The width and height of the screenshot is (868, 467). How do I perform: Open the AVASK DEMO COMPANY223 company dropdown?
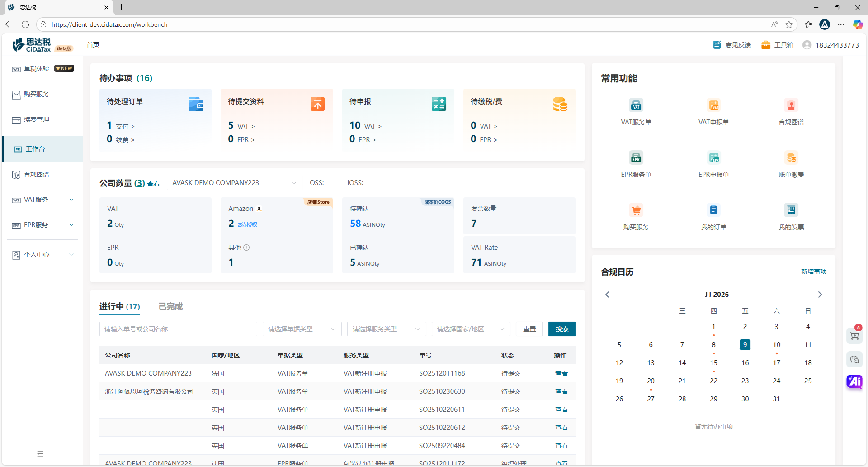(234, 183)
